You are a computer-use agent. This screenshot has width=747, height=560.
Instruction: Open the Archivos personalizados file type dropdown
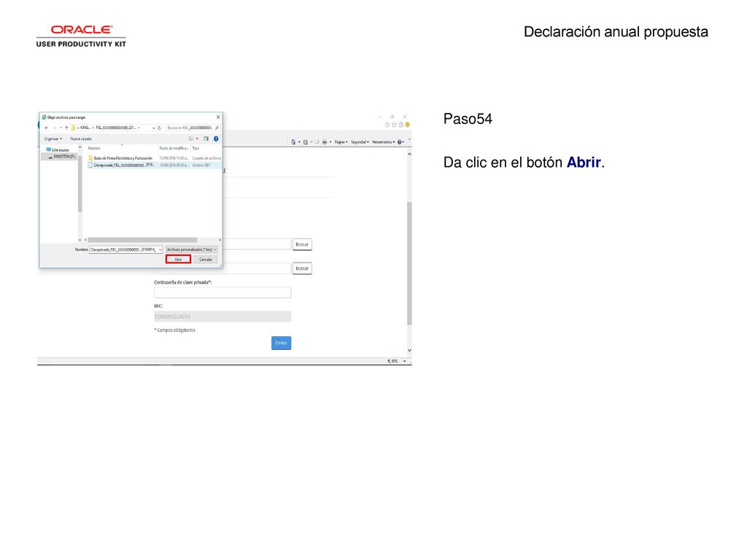[192, 249]
